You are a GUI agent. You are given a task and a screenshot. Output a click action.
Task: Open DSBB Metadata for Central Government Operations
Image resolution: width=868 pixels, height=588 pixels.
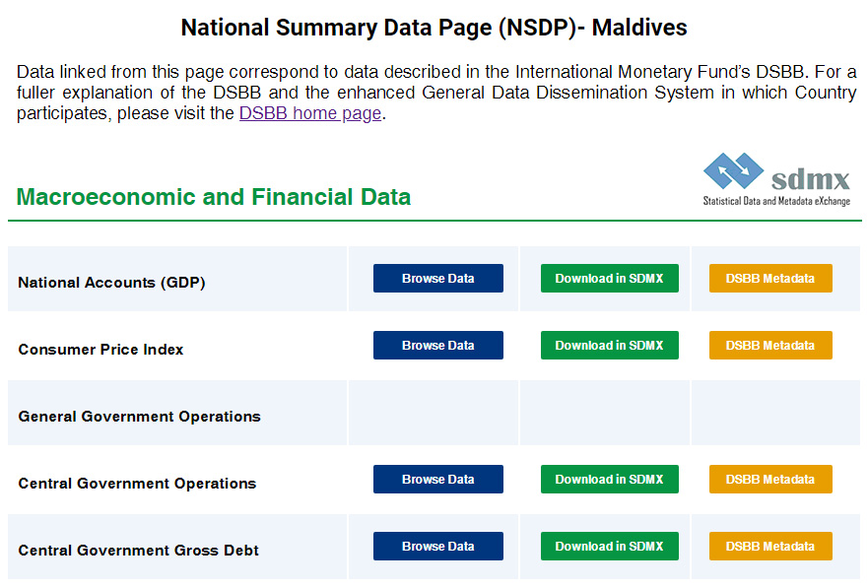point(770,479)
